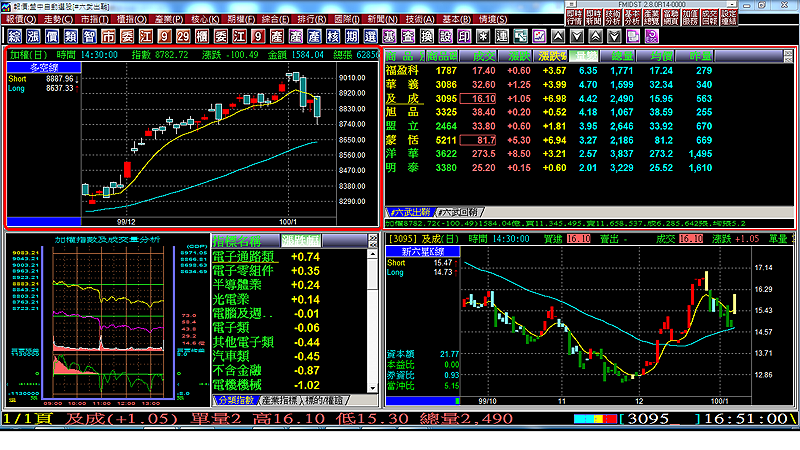Click the stock code input showing 3095
800x450 pixels.
pos(659,419)
